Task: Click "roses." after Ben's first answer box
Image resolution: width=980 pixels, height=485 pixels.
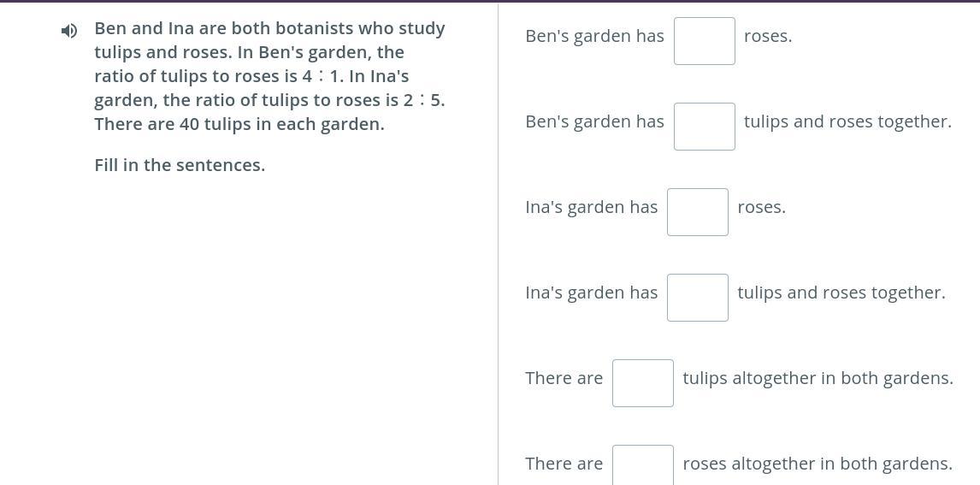Action: click(x=768, y=36)
